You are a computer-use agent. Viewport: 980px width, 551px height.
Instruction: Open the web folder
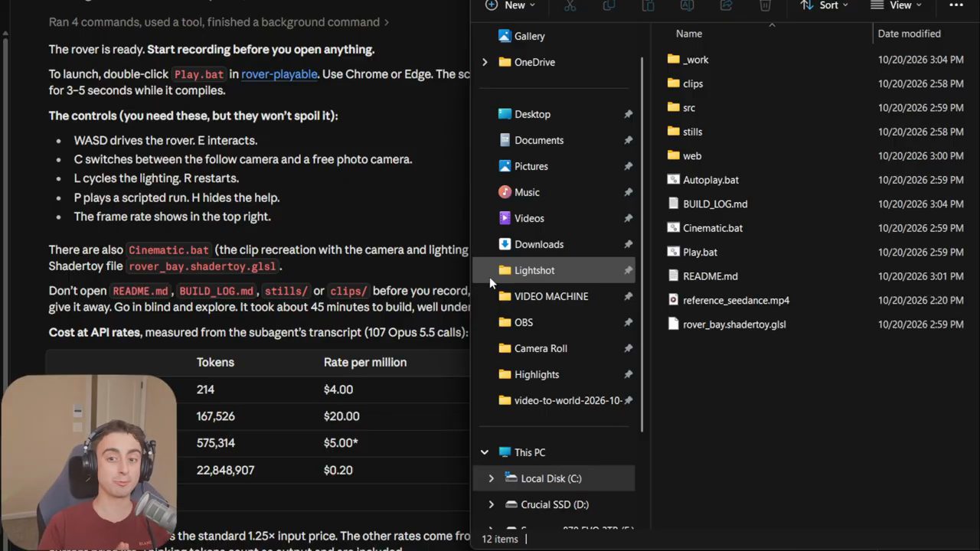[691, 155]
